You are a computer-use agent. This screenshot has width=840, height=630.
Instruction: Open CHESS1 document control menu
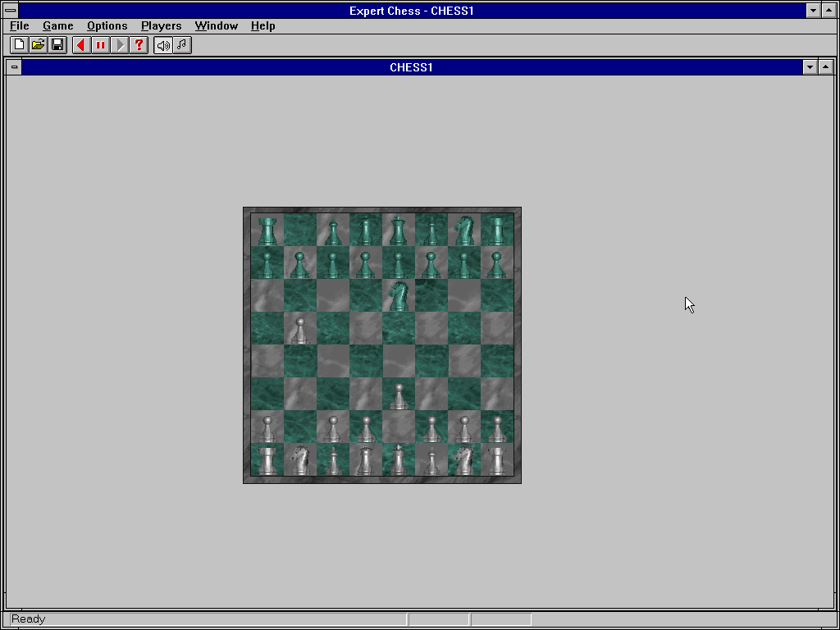coord(14,67)
